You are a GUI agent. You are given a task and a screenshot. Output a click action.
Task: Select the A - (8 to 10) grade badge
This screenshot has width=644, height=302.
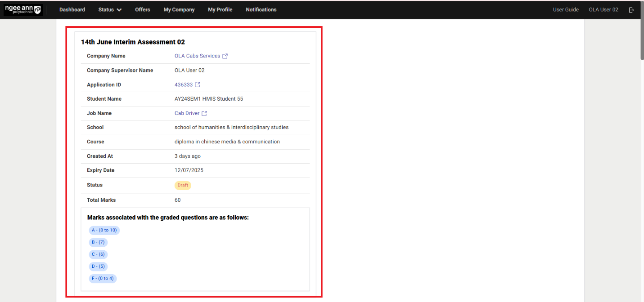coord(104,230)
